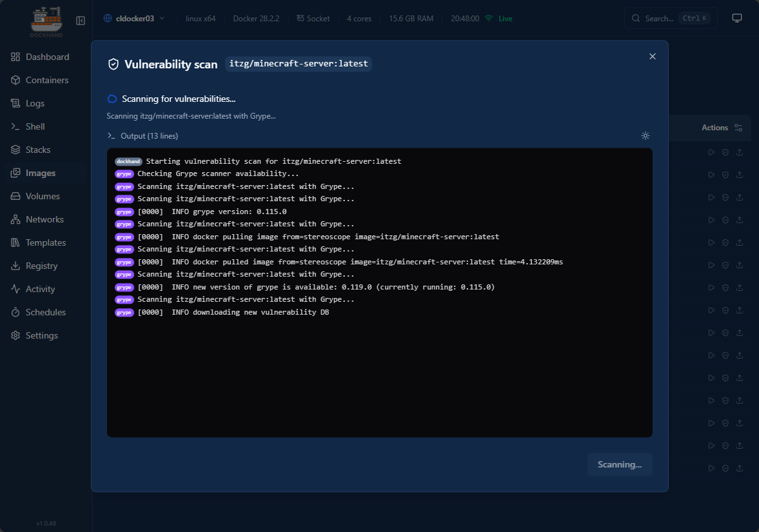Click the grype version 0.115.0 log line

[x=212, y=212]
